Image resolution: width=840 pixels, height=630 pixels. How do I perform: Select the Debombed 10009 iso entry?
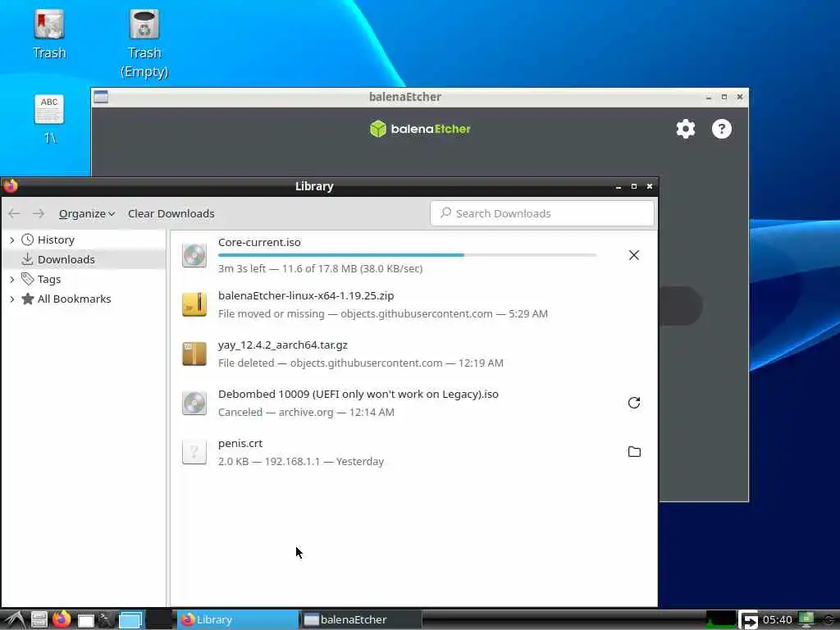click(x=413, y=404)
